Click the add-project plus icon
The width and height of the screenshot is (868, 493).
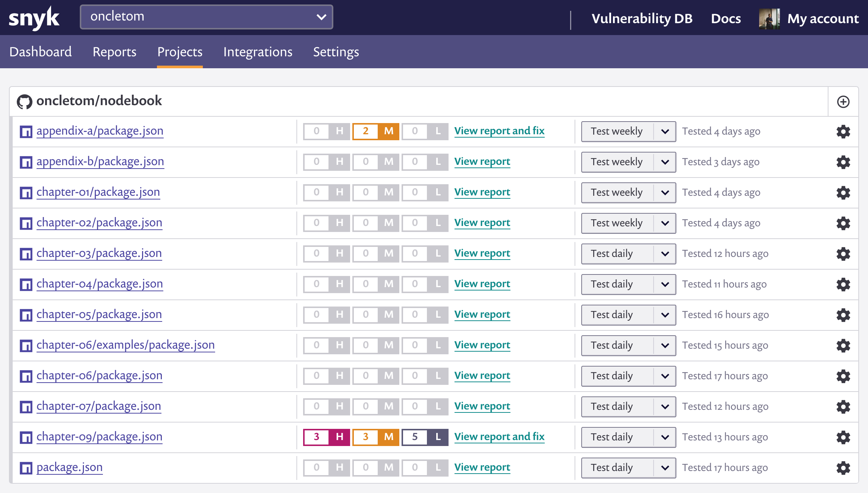[x=843, y=101]
